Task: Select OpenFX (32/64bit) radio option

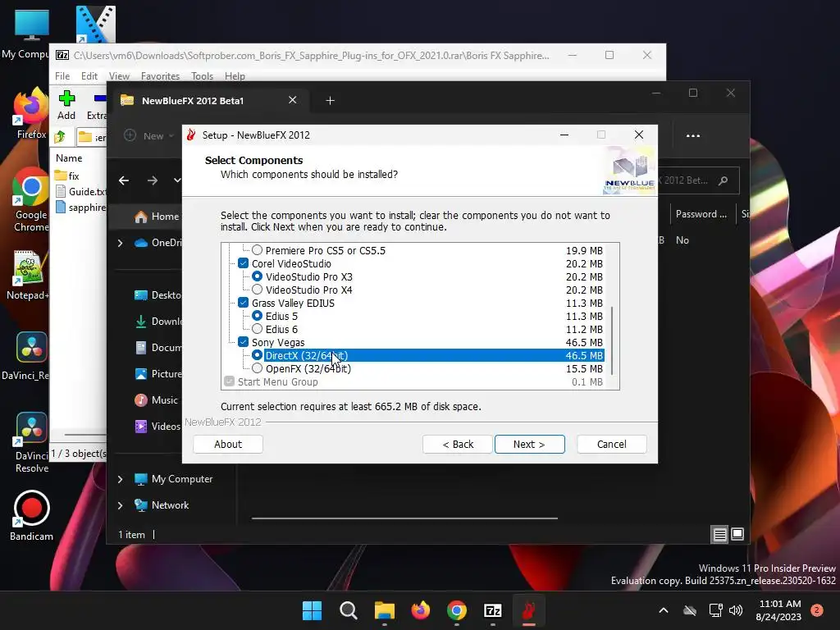Action: (257, 368)
